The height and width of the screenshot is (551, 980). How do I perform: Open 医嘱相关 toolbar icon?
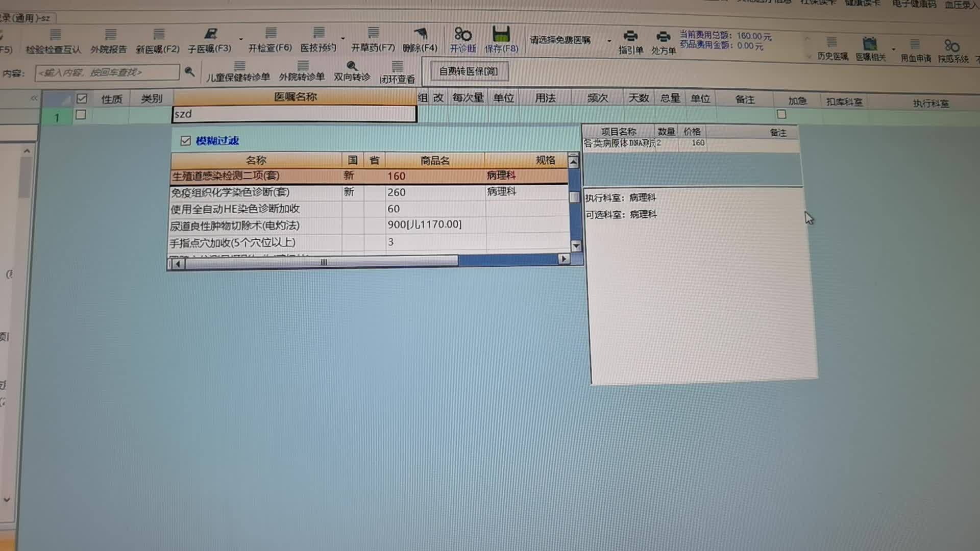[871, 49]
